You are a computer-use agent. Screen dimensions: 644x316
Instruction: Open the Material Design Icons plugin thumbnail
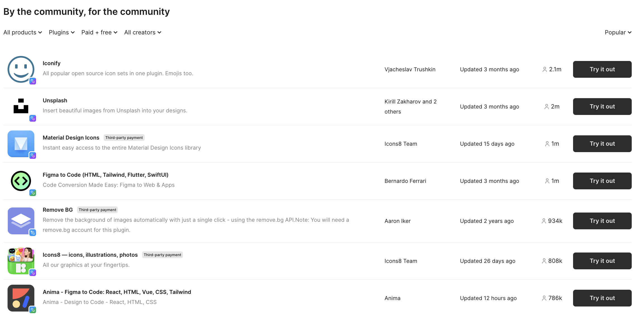click(x=21, y=144)
